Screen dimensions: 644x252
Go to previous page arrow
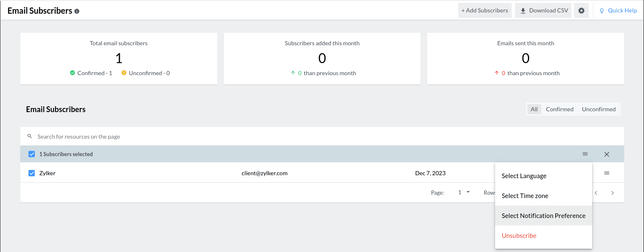tap(596, 193)
